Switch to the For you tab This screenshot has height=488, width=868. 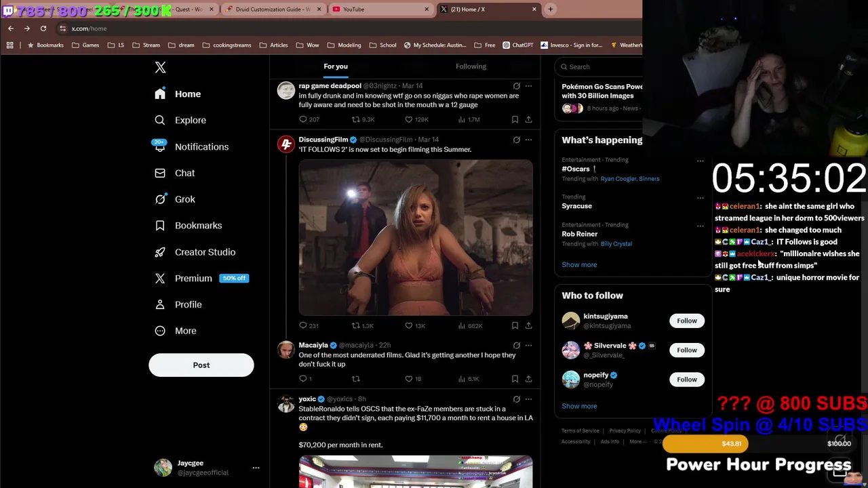tap(336, 66)
